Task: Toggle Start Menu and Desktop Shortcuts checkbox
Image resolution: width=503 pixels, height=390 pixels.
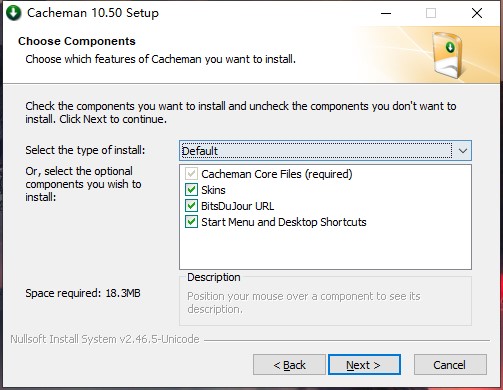Action: point(191,222)
